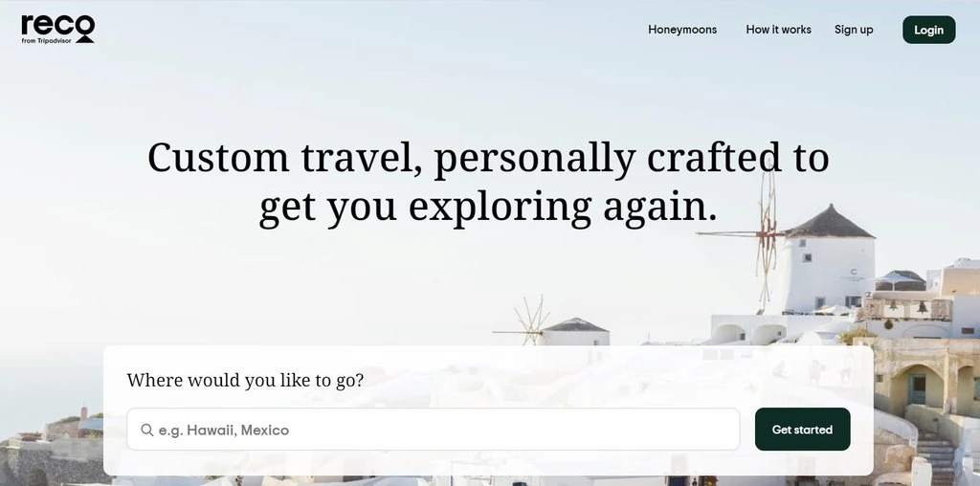Viewport: 980px width, 486px height.
Task: Click the windmill's wooden sail blades
Action: coord(766,238)
